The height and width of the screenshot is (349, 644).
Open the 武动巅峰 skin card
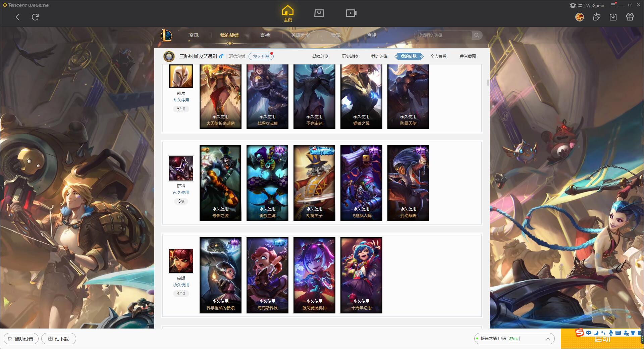(x=408, y=183)
